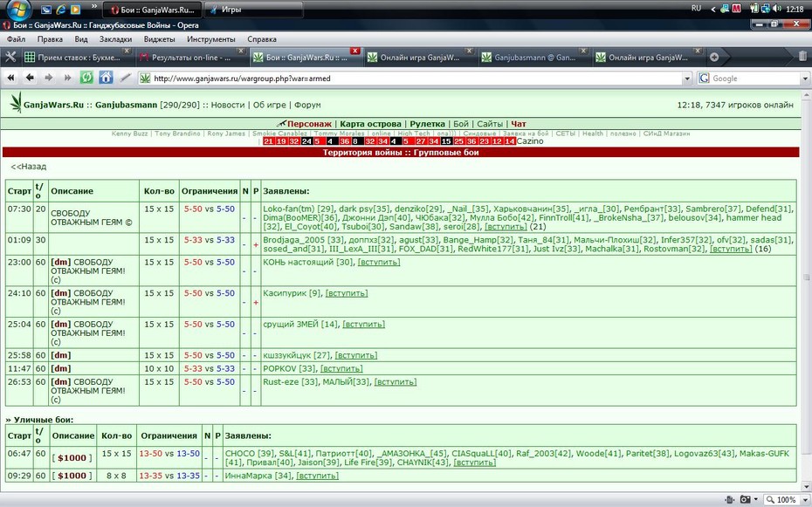Viewport: 812px width, 507px height.
Task: Click Show Desktop quick launch icon
Action: coord(46,10)
